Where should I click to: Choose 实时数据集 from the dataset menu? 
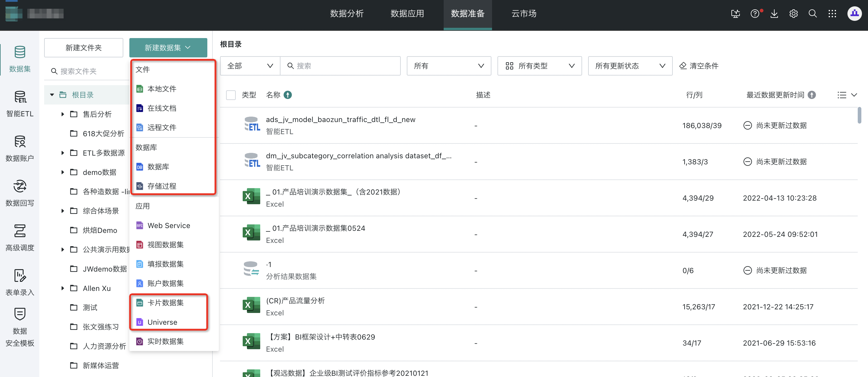pos(174,341)
